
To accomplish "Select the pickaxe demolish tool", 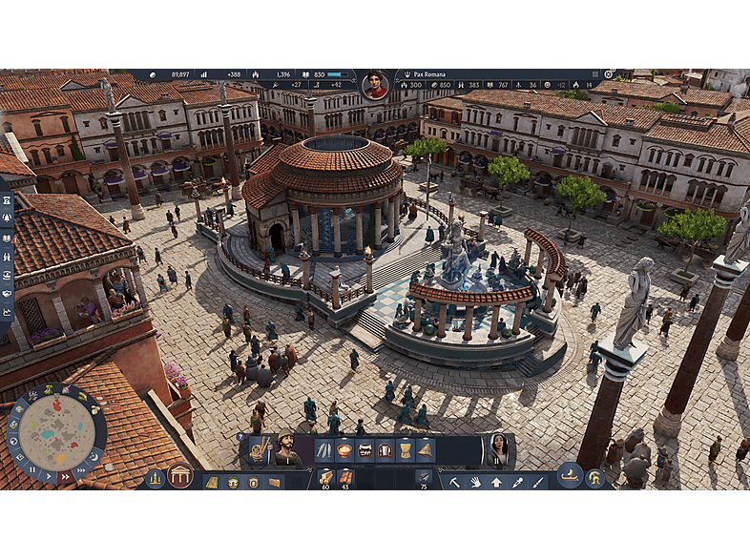I will pos(454,483).
